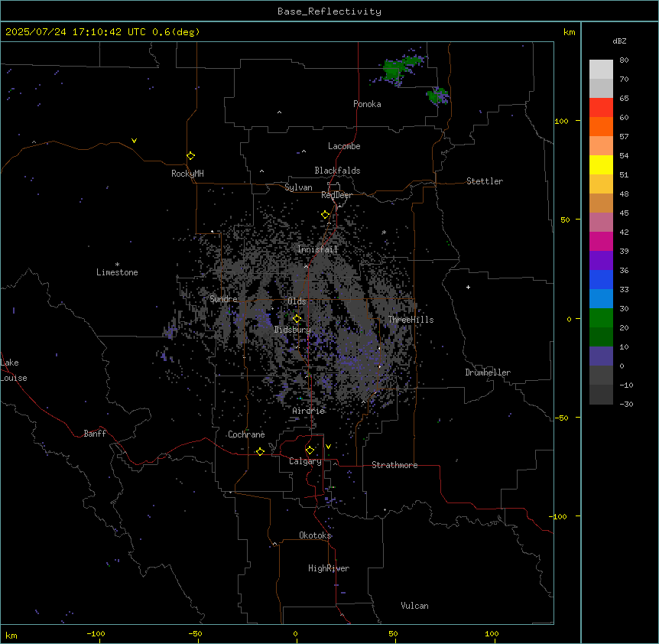Screen dimensions: 659x644
Task: Click the Blackfalds city label
Action: click(x=337, y=171)
